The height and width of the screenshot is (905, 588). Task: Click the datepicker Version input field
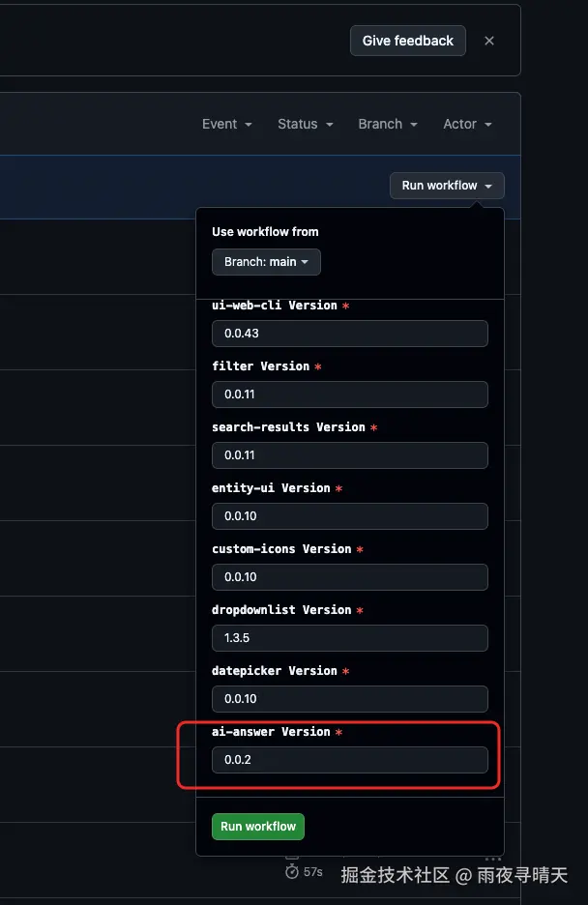coord(349,699)
